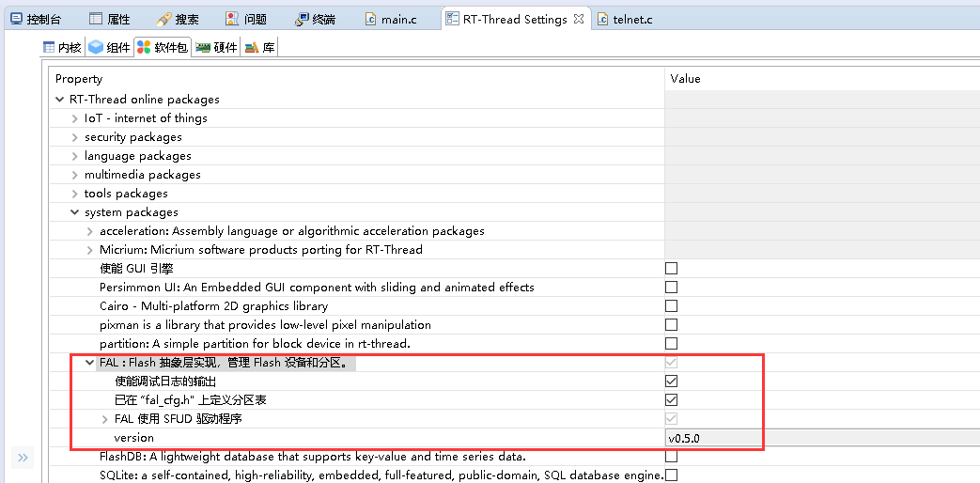Select the 内核 kernel settings tab

pyautogui.click(x=62, y=47)
